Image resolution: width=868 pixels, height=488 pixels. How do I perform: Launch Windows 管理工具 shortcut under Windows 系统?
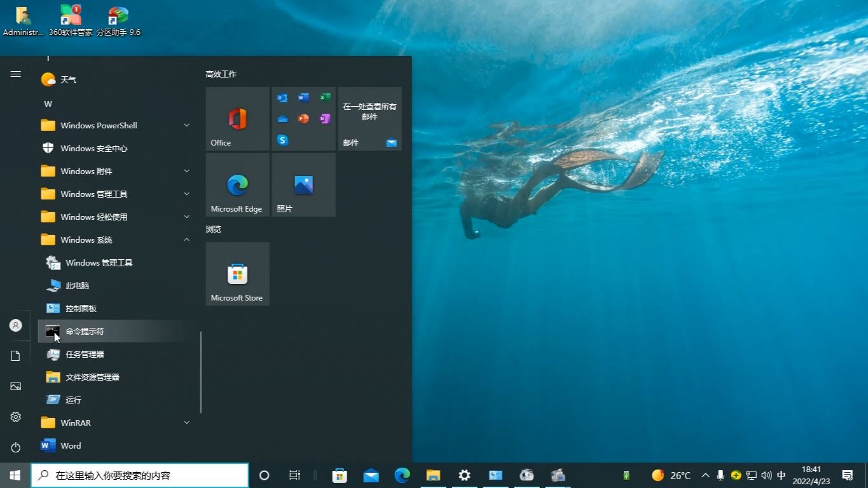tap(114, 262)
